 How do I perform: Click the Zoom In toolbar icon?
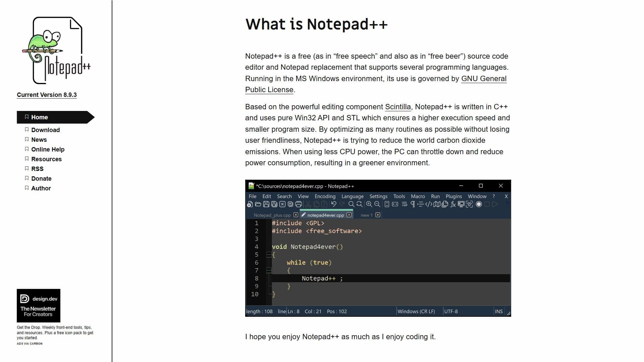369,204
